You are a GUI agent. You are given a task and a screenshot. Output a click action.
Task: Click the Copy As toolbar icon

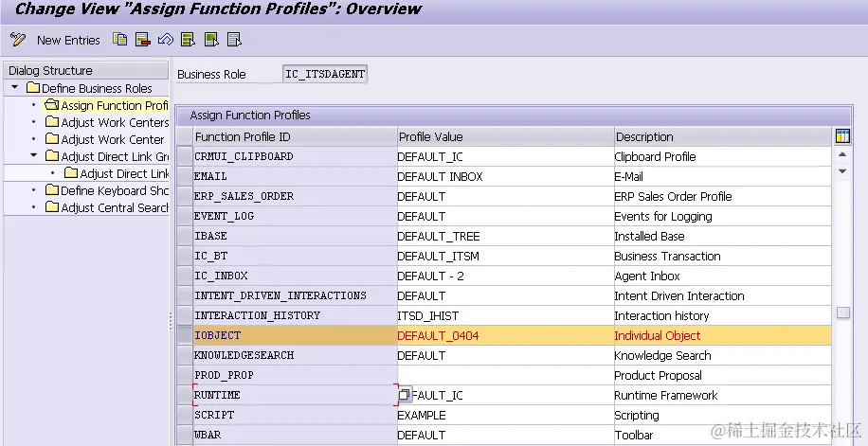[119, 39]
